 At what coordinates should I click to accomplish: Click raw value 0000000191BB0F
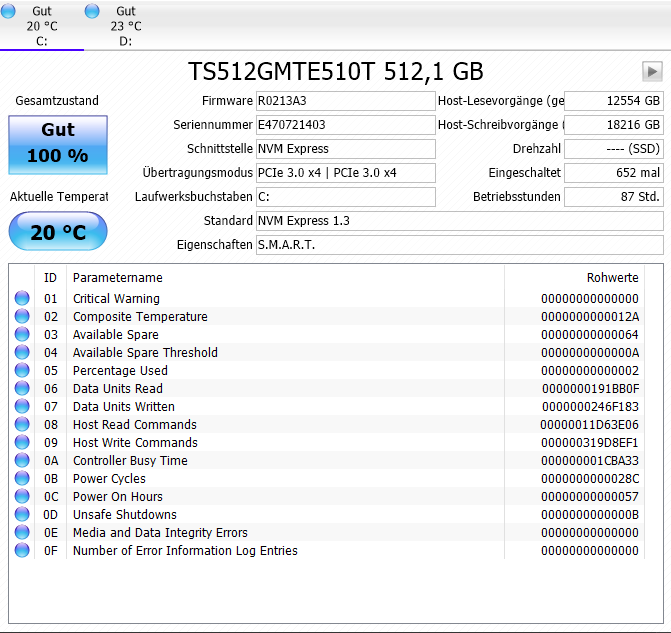click(x=591, y=389)
